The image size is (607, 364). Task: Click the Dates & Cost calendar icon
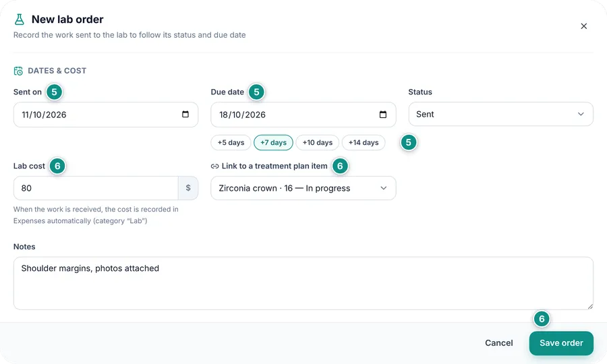tap(18, 71)
